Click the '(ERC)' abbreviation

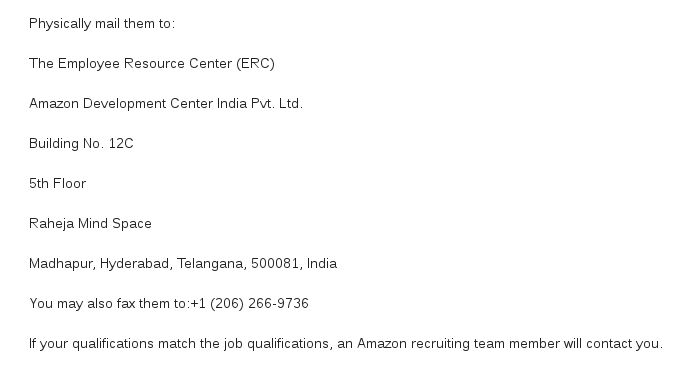pos(256,64)
